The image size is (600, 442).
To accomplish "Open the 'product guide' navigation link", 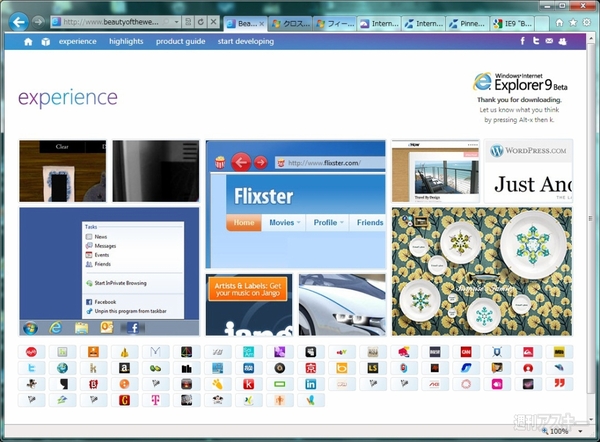I will click(x=180, y=41).
